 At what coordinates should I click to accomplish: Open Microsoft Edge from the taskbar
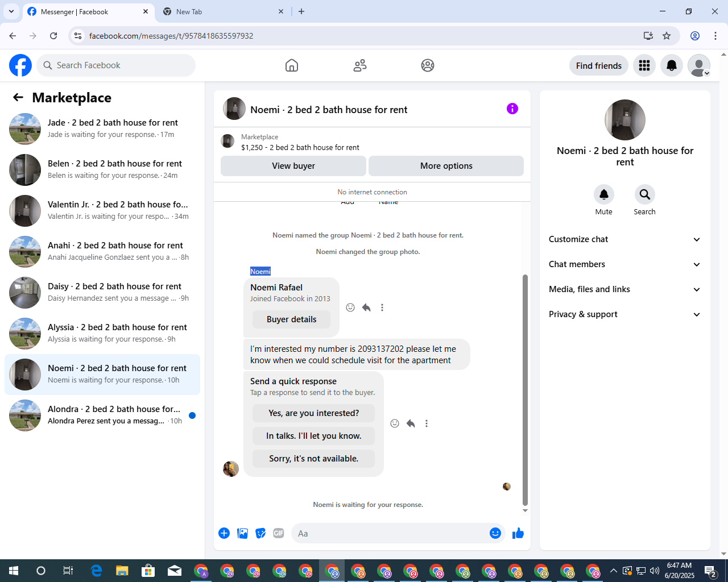tap(96, 571)
